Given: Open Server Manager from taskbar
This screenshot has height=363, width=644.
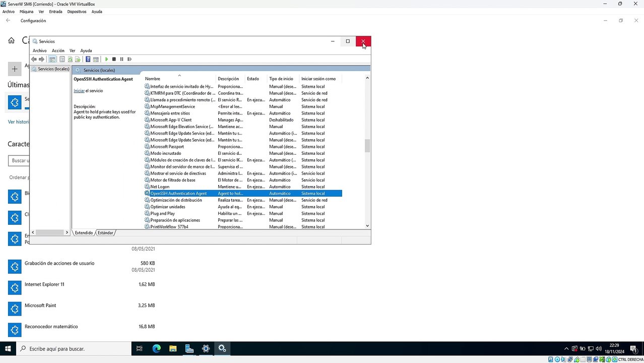Looking at the screenshot, I should (189, 348).
